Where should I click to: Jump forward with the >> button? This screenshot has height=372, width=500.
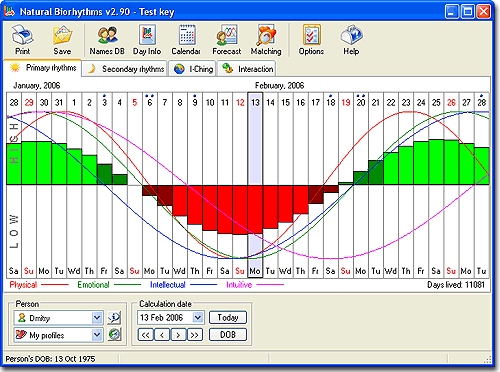pyautogui.click(x=195, y=335)
